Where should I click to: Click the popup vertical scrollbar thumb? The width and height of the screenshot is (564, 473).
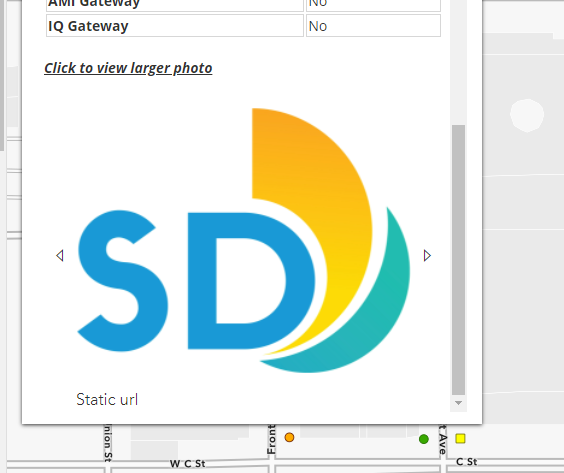click(x=458, y=260)
